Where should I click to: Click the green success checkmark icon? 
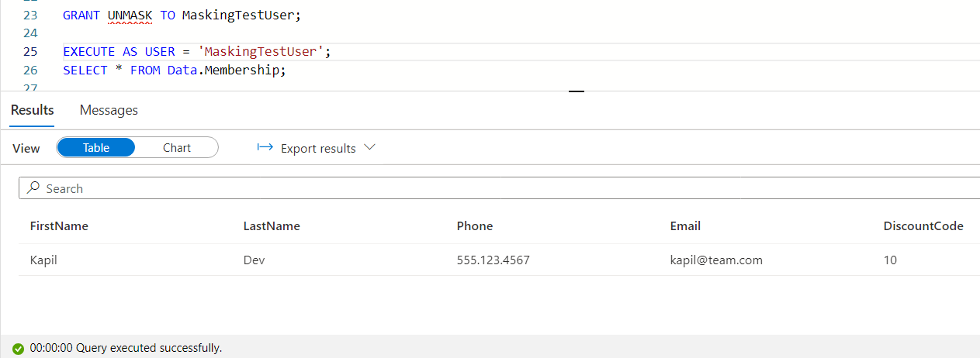[x=18, y=349]
